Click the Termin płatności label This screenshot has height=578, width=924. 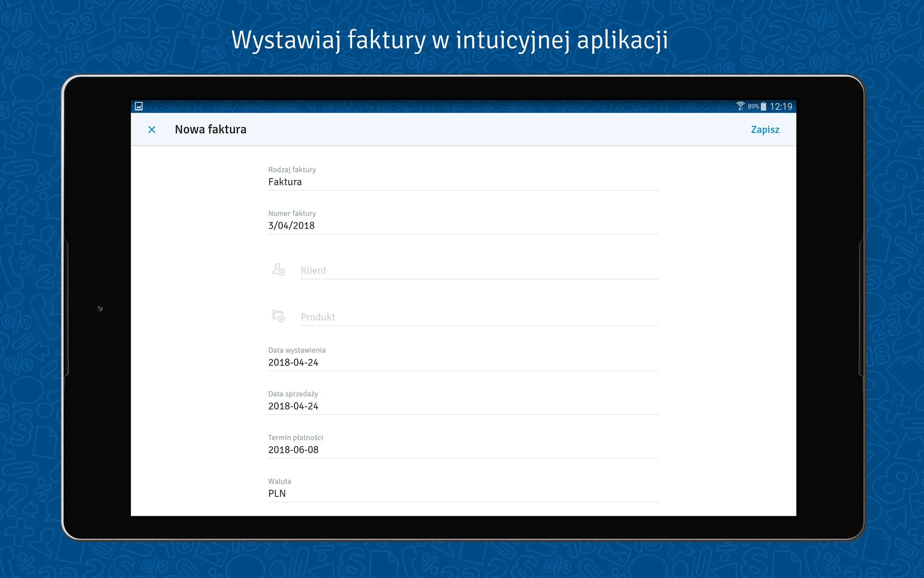coord(295,437)
